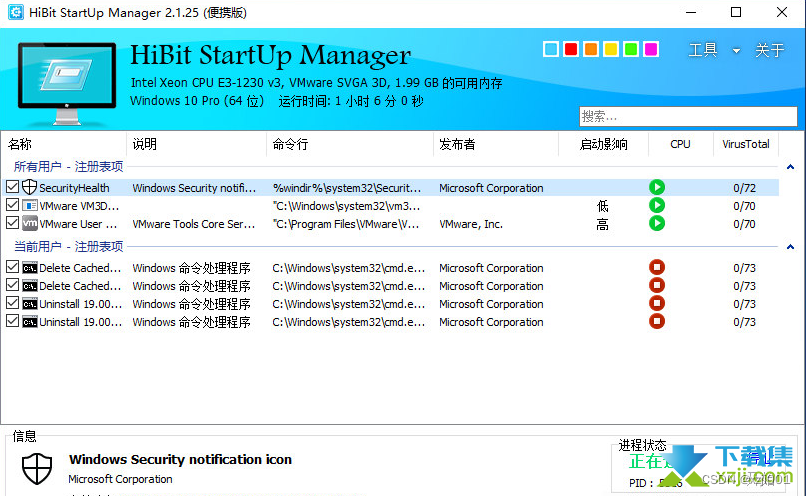Open the 工具 dropdown arrow
The width and height of the screenshot is (806, 496).
[736, 50]
